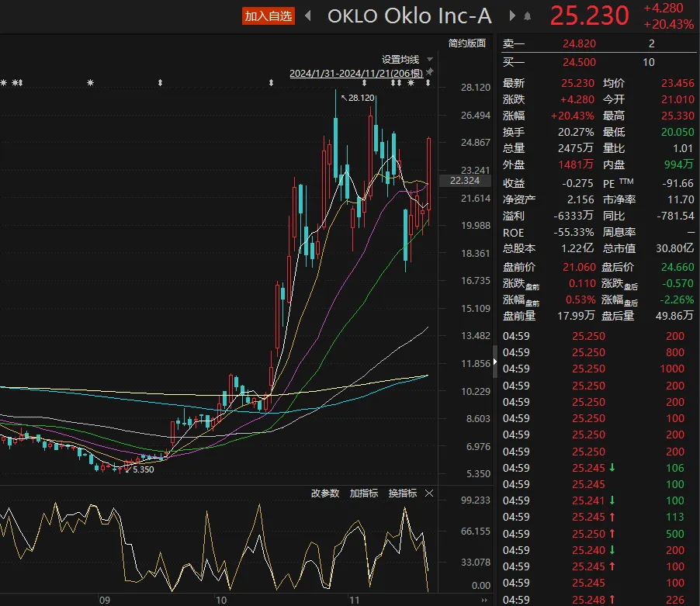Click the 最新 value 25.230 in the quote panel

tap(577, 83)
